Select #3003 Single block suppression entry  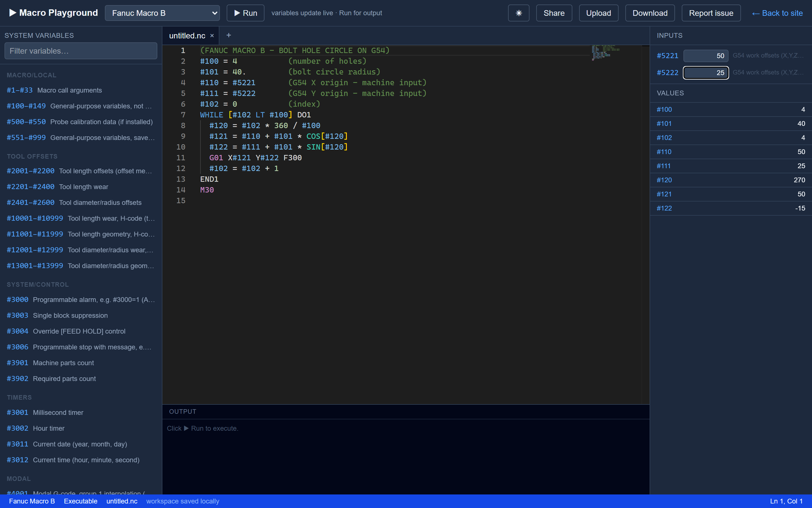pos(81,316)
